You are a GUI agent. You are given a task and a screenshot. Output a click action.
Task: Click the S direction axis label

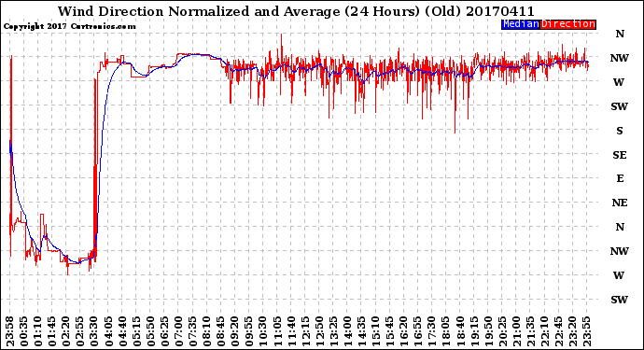pos(620,131)
